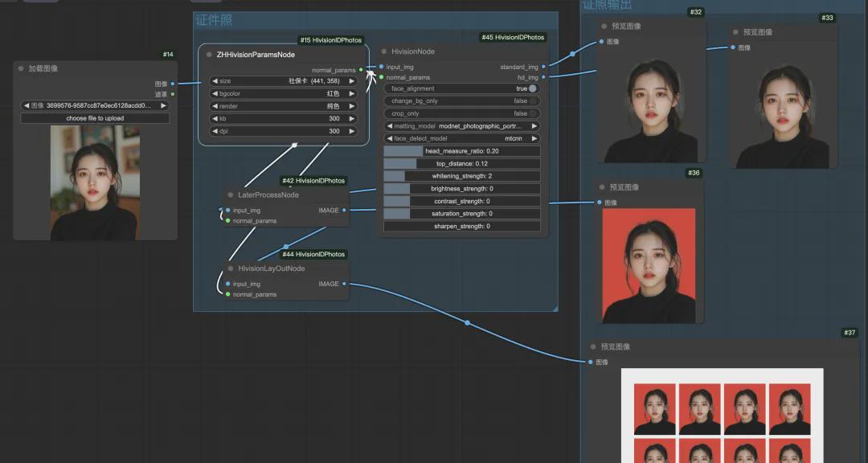Click the 图像 output port of 加载图像

pos(173,84)
